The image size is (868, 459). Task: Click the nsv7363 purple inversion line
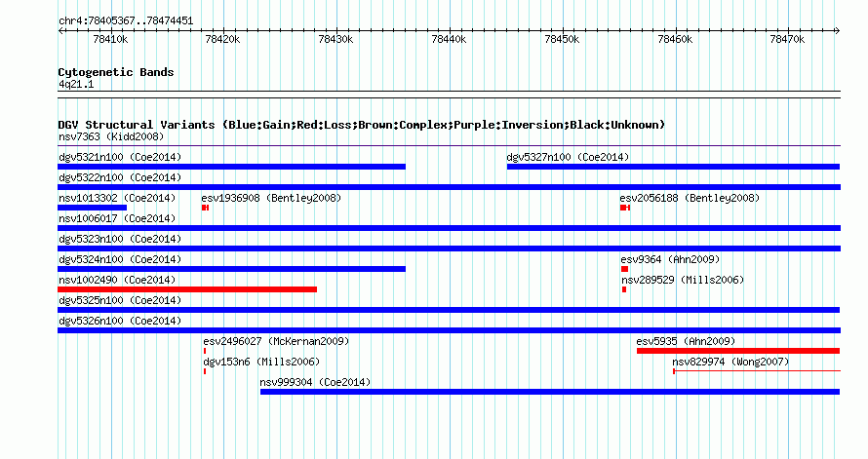[449, 146]
